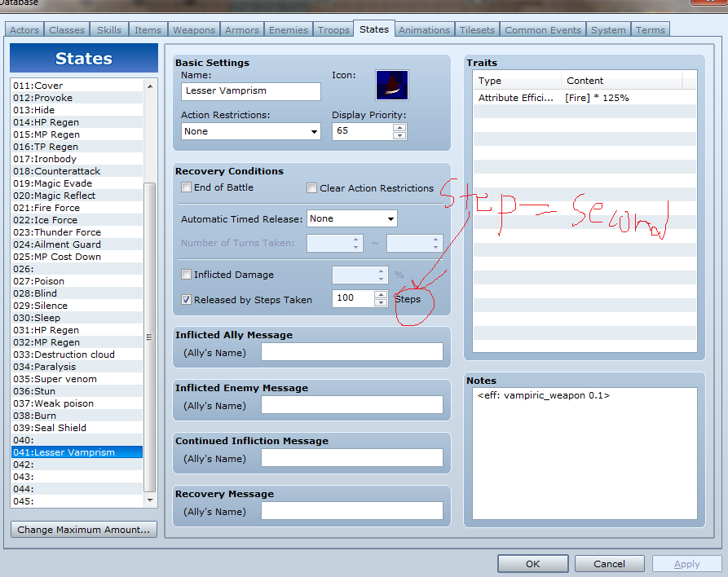The width and height of the screenshot is (728, 577).
Task: Select state 027:Poison
Action: (77, 281)
